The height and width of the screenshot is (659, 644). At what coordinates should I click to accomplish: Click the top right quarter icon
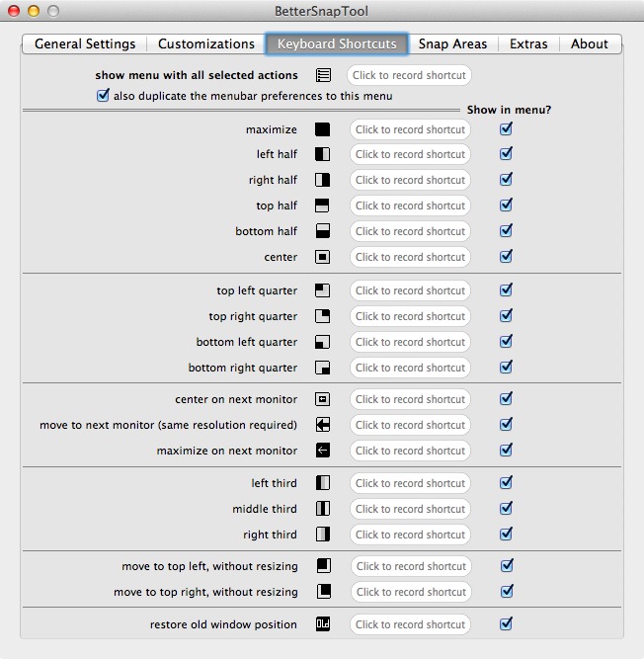[322, 316]
